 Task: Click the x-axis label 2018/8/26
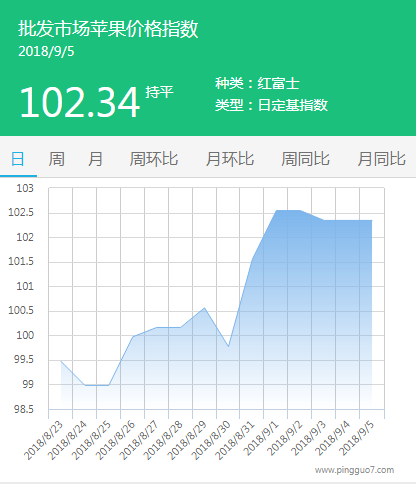click(115, 440)
